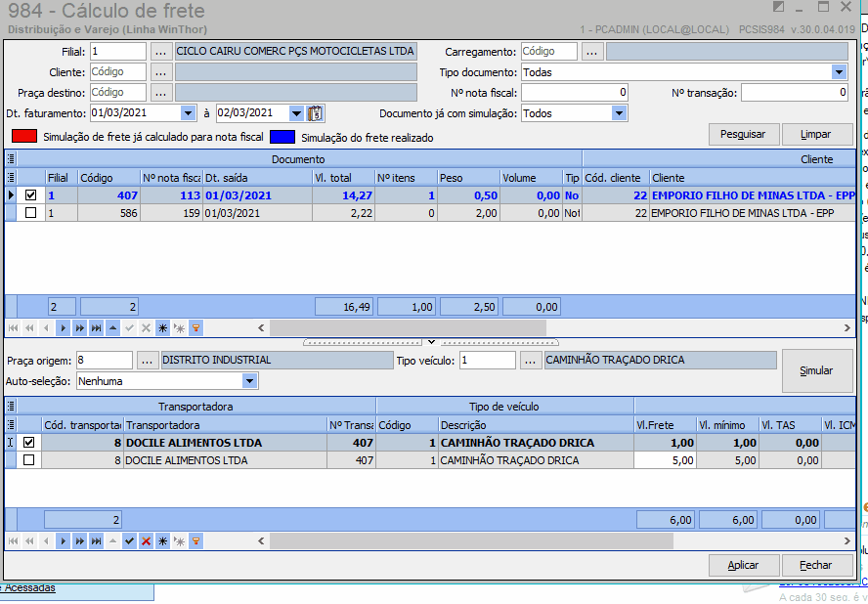The width and height of the screenshot is (868, 604).
Task: Click the Praça origem code field
Action: (x=104, y=361)
